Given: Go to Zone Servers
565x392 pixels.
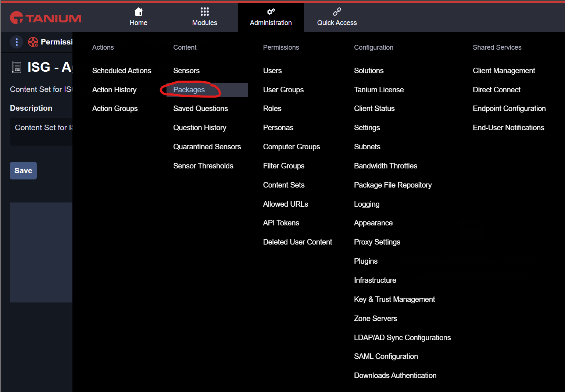Looking at the screenshot, I should (376, 318).
